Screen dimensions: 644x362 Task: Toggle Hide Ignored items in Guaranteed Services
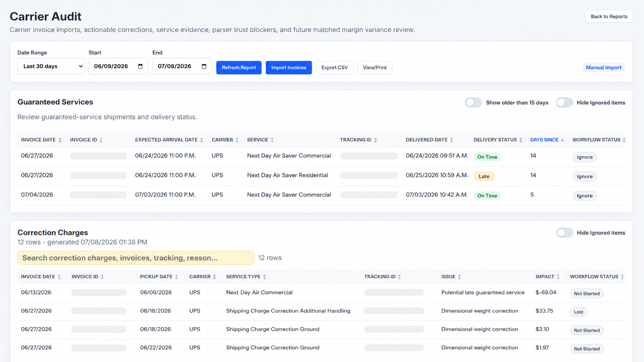[x=564, y=102]
